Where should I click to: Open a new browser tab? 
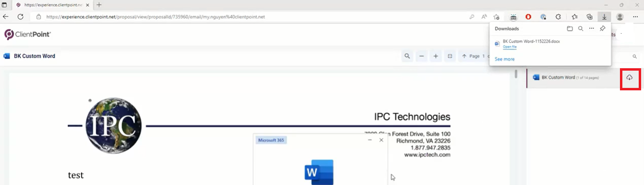click(99, 5)
